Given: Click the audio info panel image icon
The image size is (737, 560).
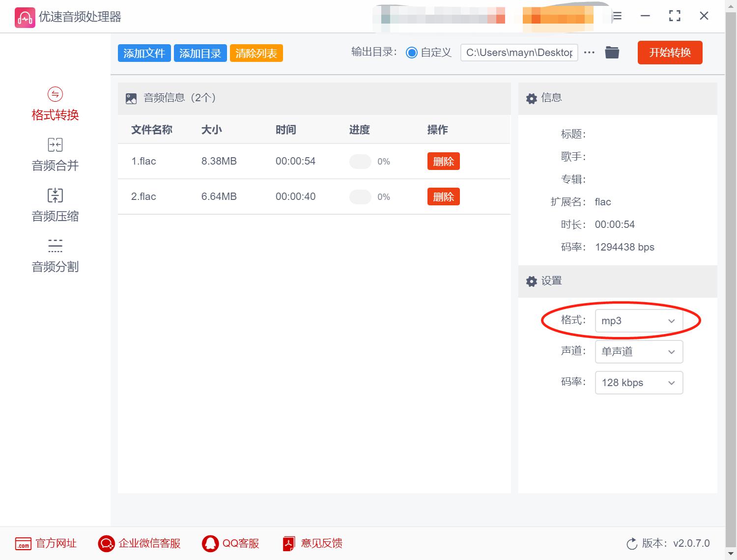Looking at the screenshot, I should click(131, 98).
